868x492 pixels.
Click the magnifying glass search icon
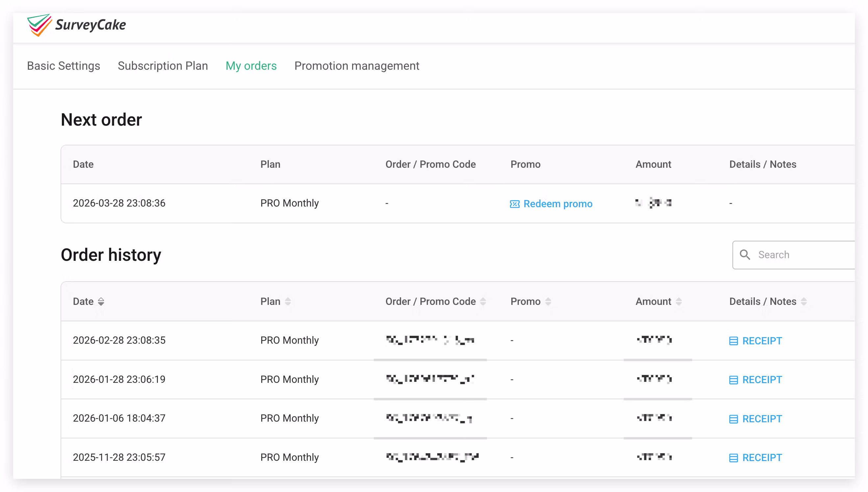[745, 255]
